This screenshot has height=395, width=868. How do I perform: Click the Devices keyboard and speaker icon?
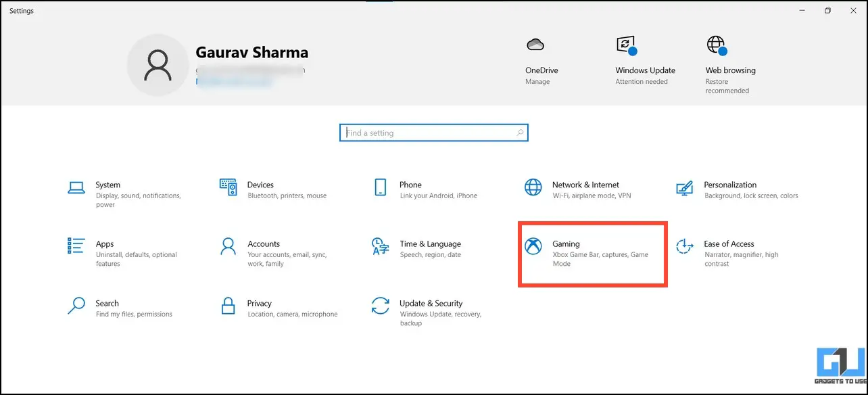[x=228, y=187]
